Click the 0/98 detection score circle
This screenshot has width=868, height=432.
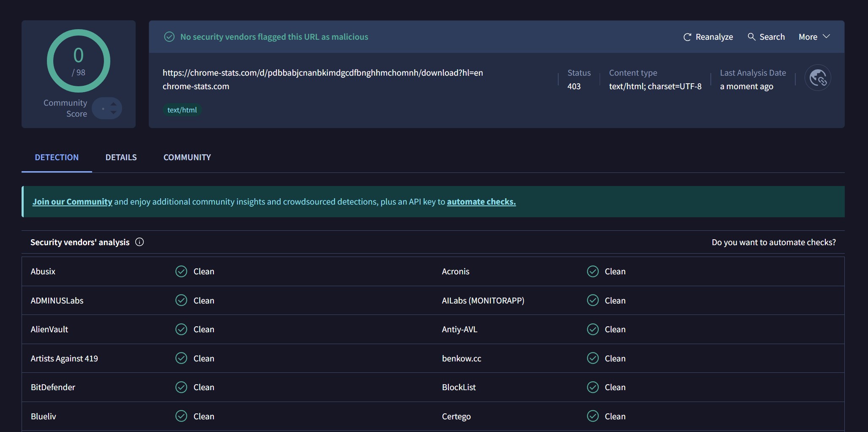(x=79, y=61)
